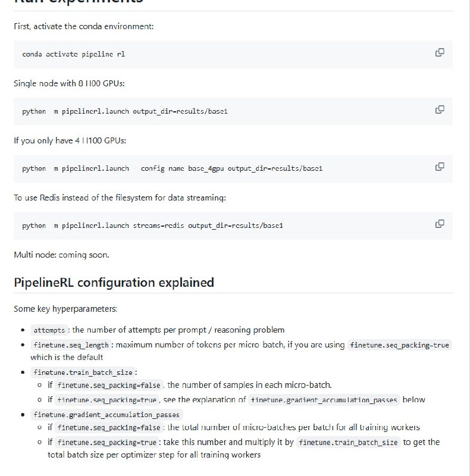
Task: Click 'finetune.seq_packing=true' in the seq_length line
Action: [x=399, y=345]
